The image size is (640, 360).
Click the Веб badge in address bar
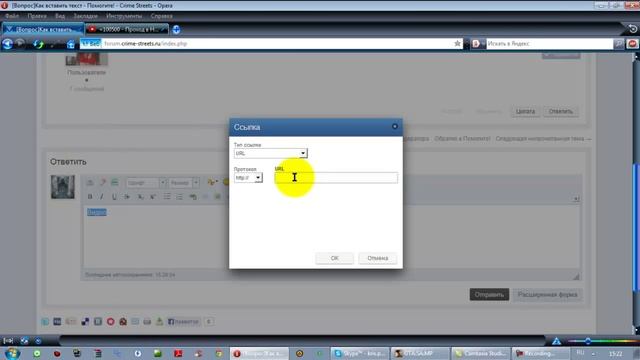pos(91,44)
